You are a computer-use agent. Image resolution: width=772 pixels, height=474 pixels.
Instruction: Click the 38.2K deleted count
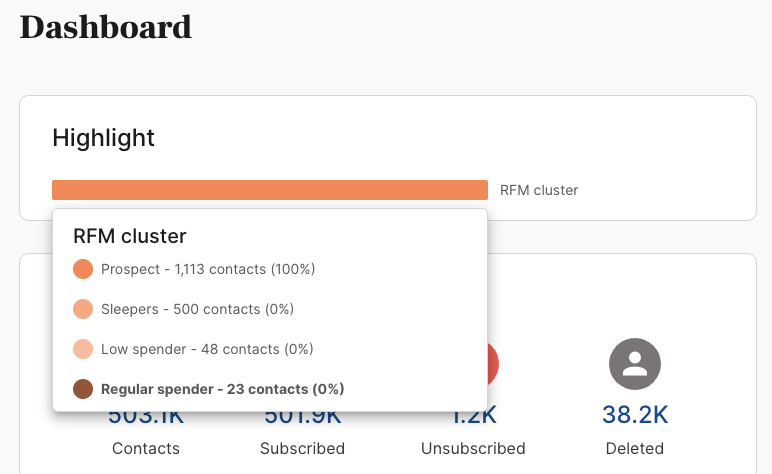(635, 414)
